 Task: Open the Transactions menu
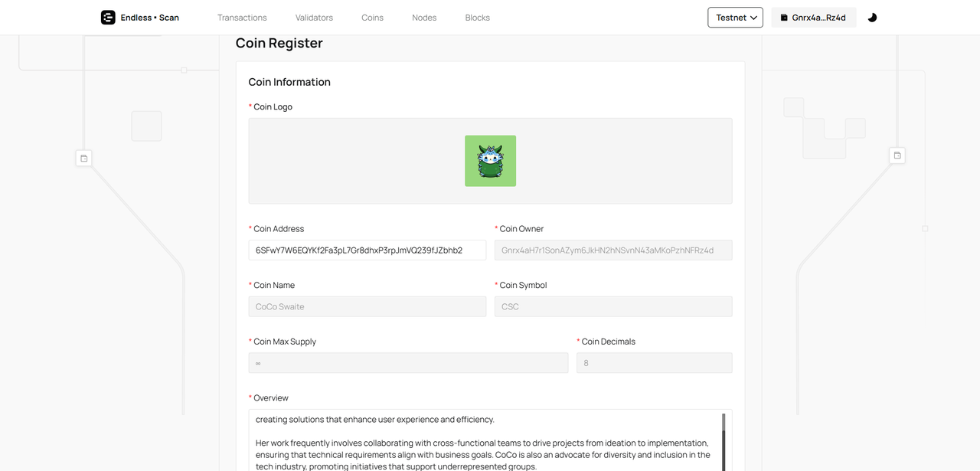tap(242, 18)
